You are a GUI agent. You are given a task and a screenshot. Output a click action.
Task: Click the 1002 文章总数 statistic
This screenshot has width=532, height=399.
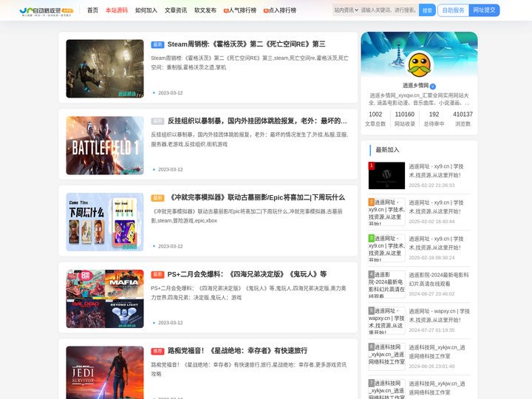(x=375, y=119)
